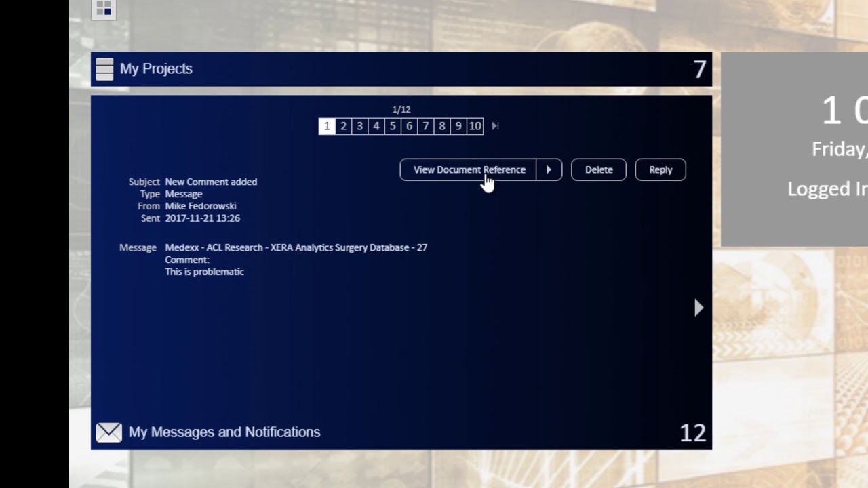This screenshot has width=868, height=488.
Task: Click the Medexx ACL Research message line
Action: (x=296, y=248)
